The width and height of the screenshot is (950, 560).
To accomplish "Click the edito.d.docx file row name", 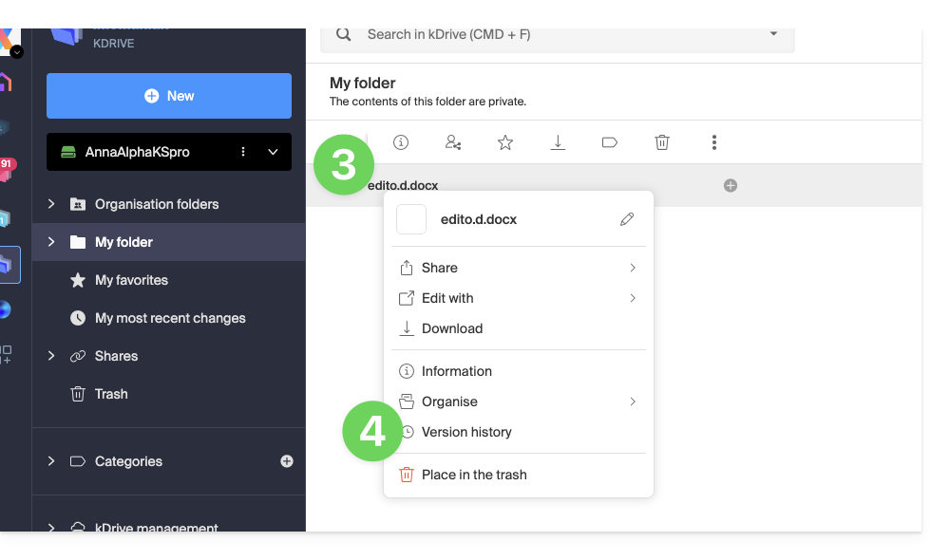I will (403, 185).
